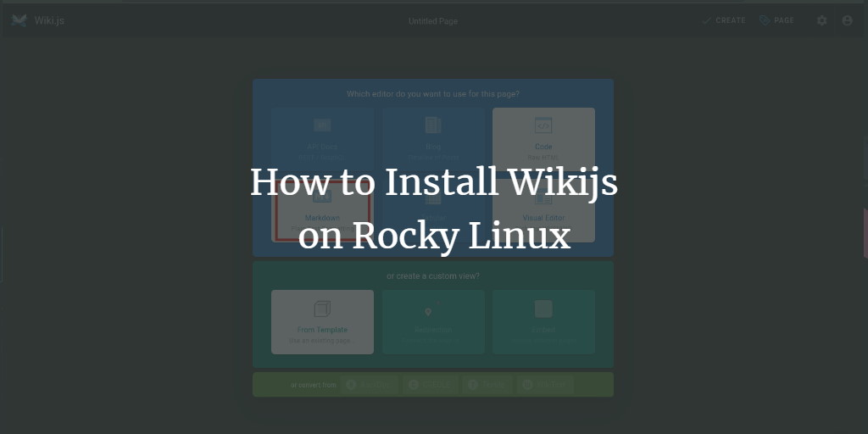
Task: Click the Wiki.js logo icon
Action: pyautogui.click(x=19, y=20)
